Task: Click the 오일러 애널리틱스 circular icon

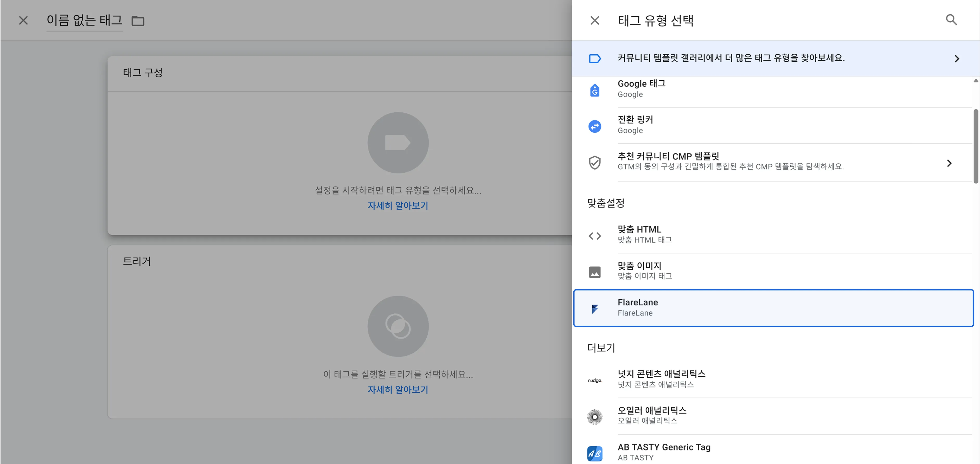Action: [595, 417]
